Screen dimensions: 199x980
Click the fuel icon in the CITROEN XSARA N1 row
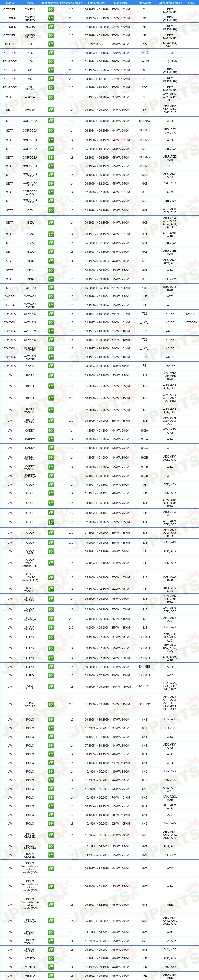(51, 27)
